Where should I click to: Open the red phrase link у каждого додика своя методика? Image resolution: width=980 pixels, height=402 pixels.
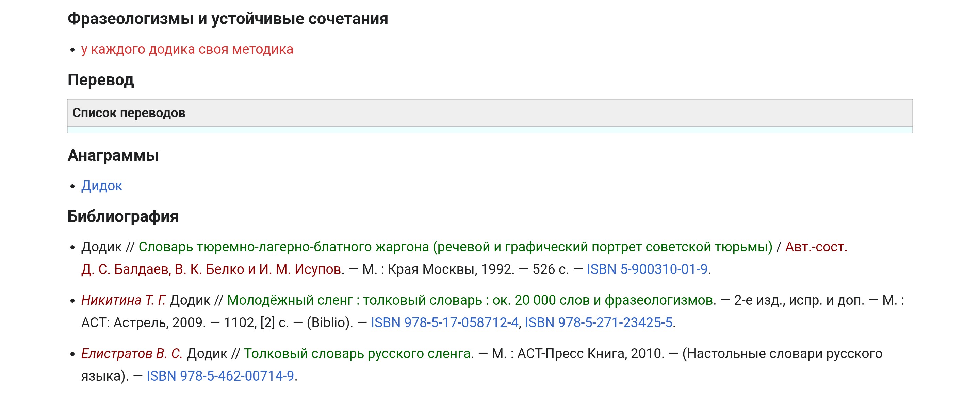click(x=187, y=49)
